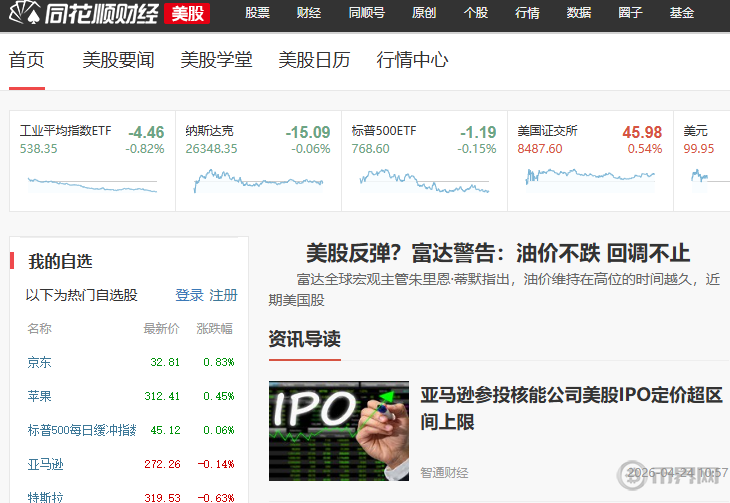Image resolution: width=730 pixels, height=503 pixels.
Task: Select the 美股学堂 tab
Action: pos(216,60)
